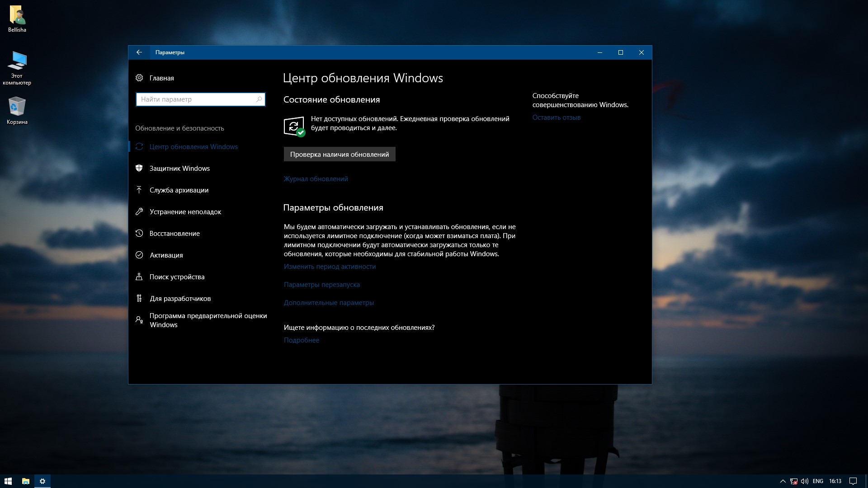868x488 pixels.
Task: Focus the Найти параметр search field
Action: tap(197, 99)
